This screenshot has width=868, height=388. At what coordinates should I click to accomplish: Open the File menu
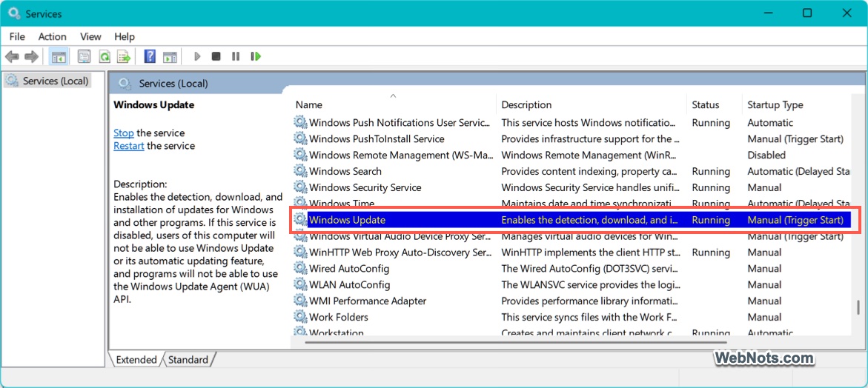[17, 36]
